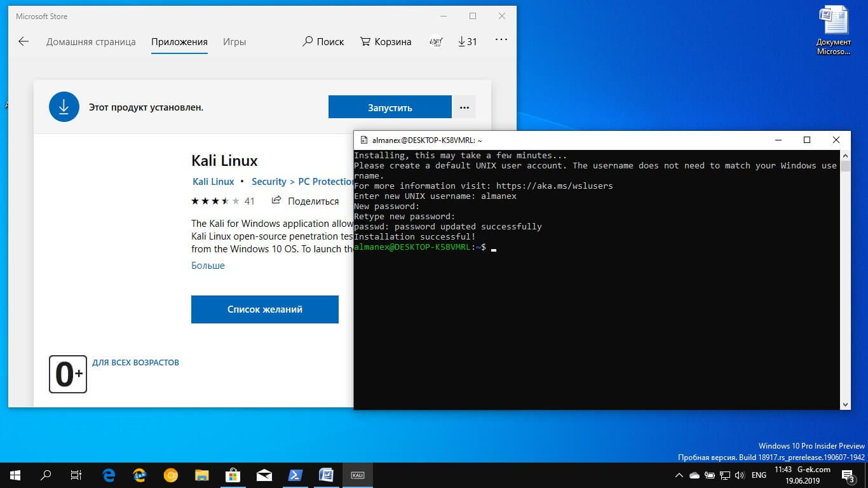Image resolution: width=868 pixels, height=488 pixels.
Task: Open the Windows Start menu
Action: coord(15,475)
